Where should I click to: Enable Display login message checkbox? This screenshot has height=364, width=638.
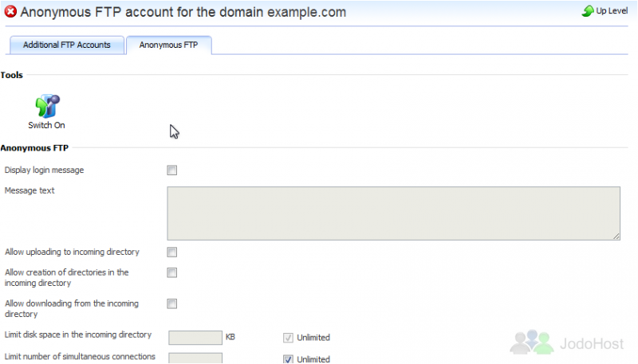click(172, 170)
